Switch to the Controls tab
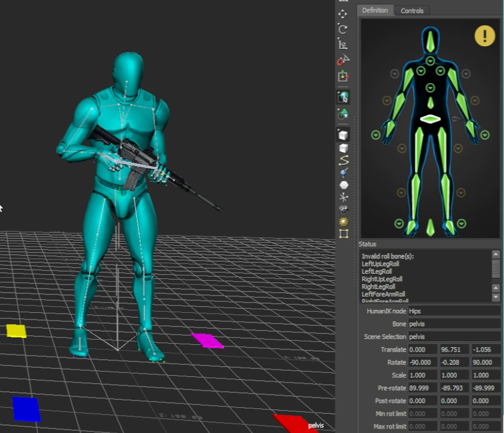The image size is (504, 433). coord(412,11)
